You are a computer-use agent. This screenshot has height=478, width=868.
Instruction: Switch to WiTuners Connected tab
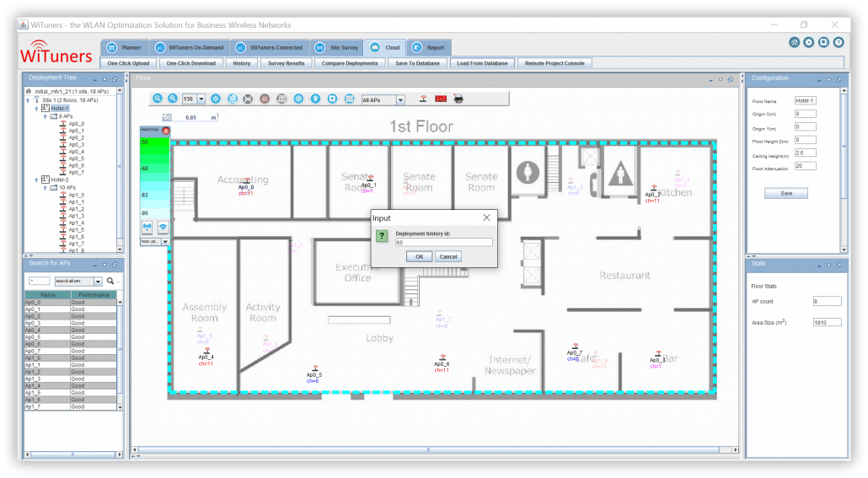click(x=271, y=48)
